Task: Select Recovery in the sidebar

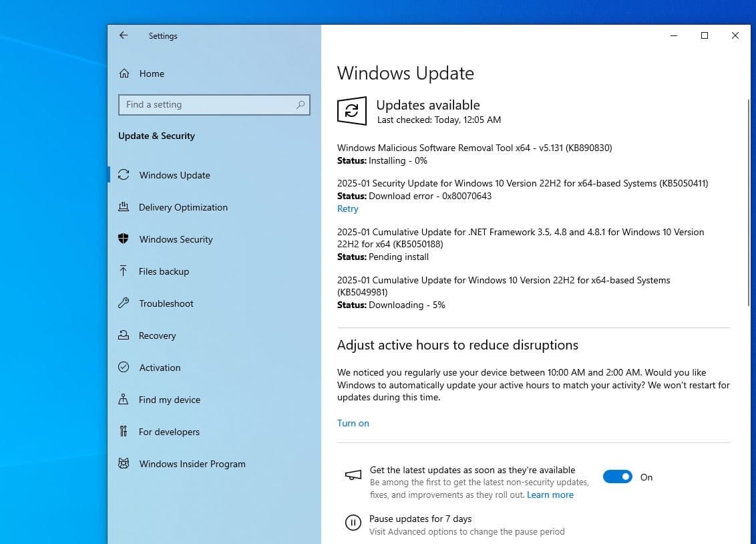Action: coord(157,335)
